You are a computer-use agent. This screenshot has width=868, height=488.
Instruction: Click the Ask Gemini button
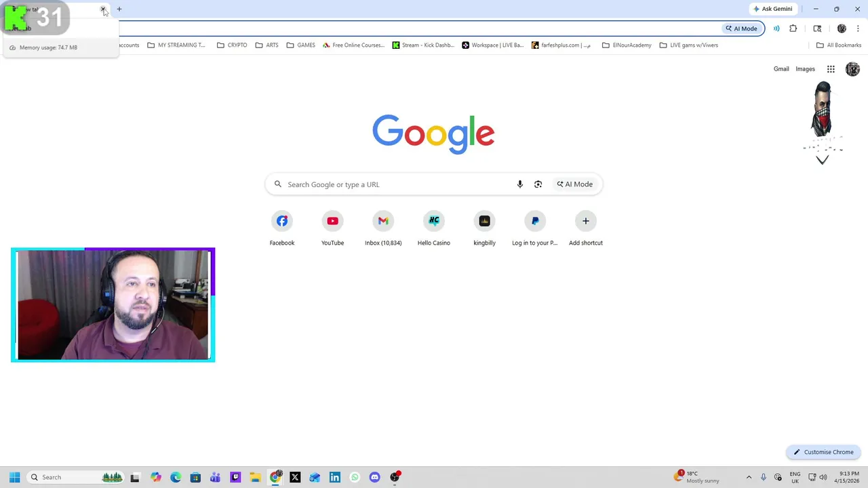pyautogui.click(x=773, y=9)
